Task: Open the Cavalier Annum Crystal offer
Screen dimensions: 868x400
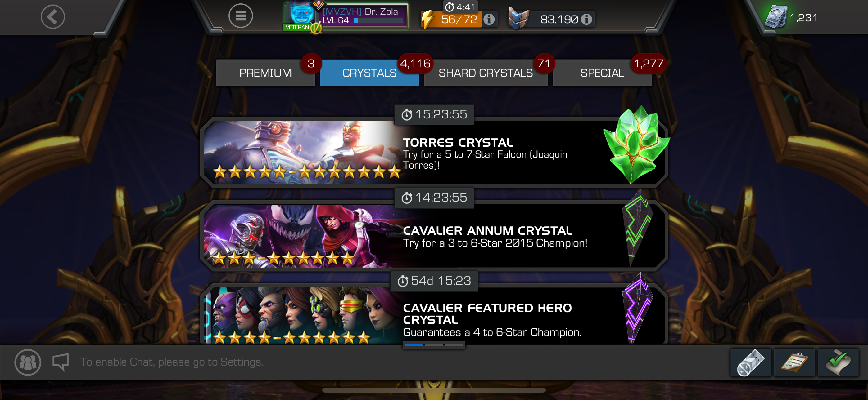Action: (x=434, y=236)
